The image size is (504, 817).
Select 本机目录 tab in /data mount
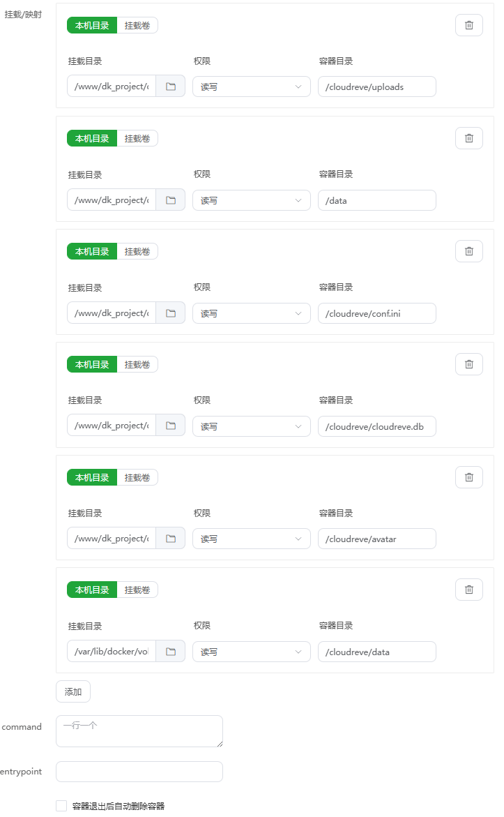point(92,138)
